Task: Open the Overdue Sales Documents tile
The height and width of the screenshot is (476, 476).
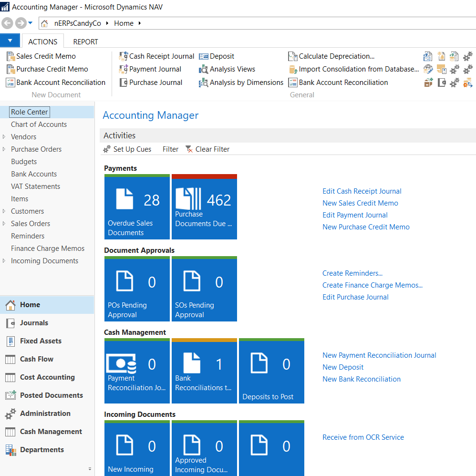Action: [137, 207]
